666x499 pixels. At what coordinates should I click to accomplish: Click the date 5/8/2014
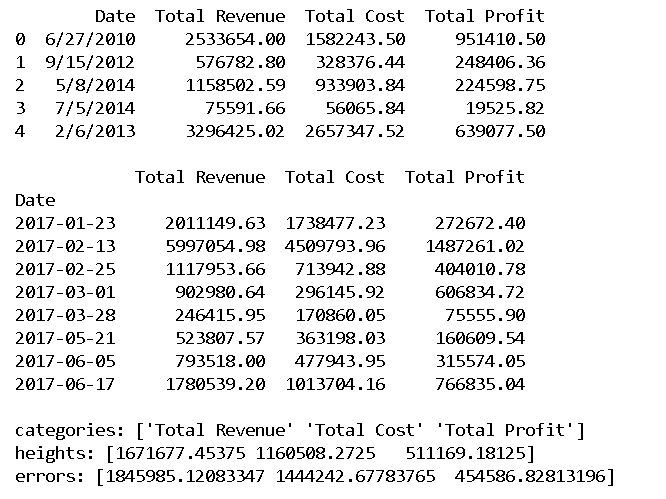95,85
